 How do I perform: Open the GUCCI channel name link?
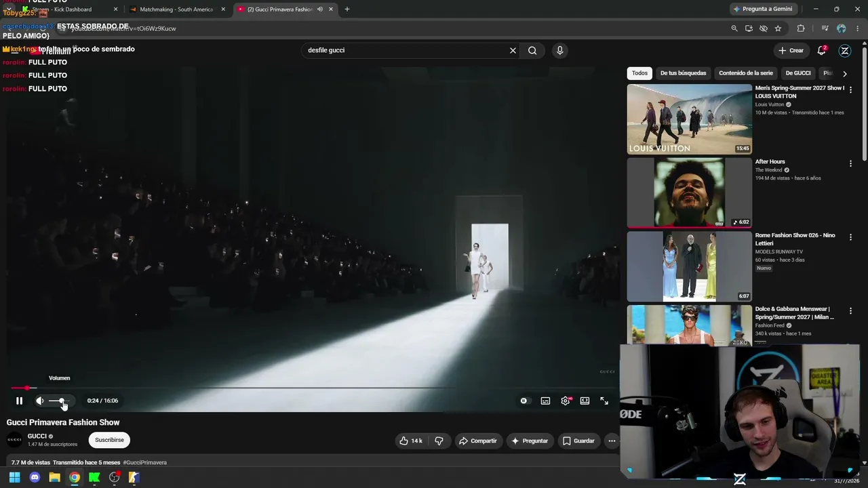click(37, 436)
